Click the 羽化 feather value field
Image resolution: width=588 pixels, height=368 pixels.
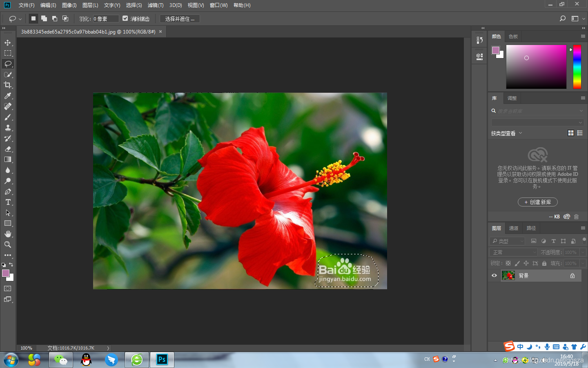(x=106, y=19)
